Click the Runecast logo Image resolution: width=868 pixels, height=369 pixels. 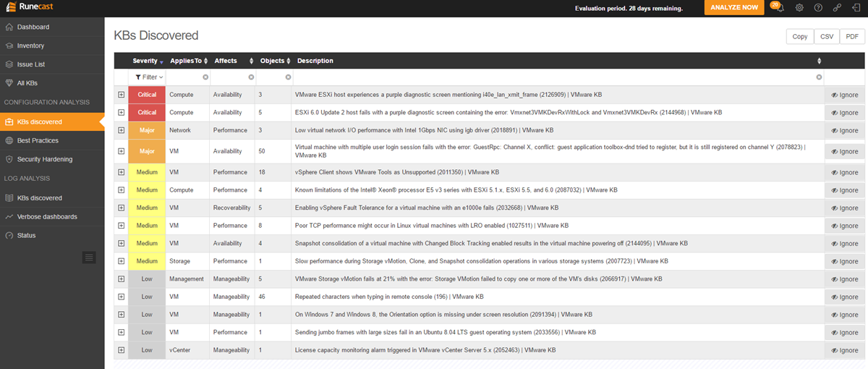click(x=30, y=8)
